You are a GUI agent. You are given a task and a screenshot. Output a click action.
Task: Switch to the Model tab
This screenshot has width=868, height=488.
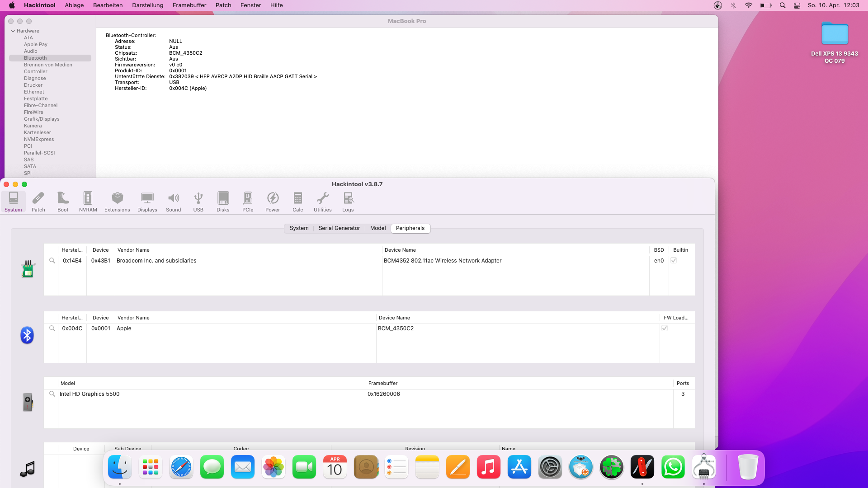point(377,228)
